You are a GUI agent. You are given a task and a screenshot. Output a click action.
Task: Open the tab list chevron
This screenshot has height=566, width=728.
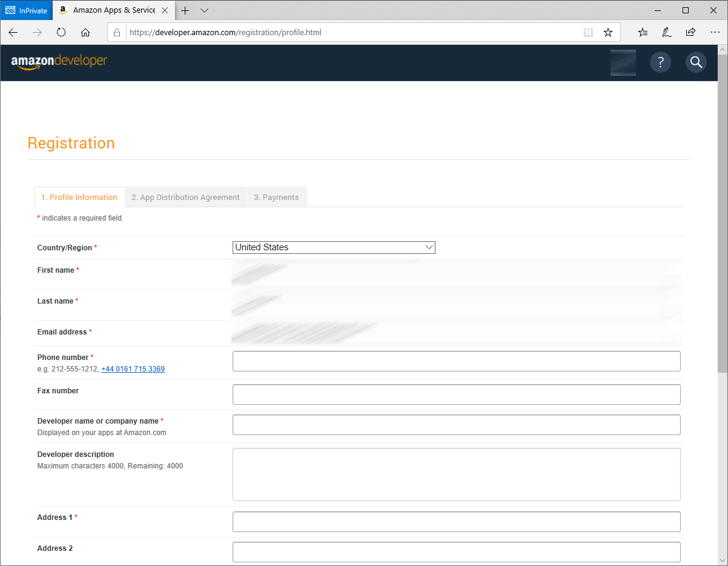click(204, 10)
